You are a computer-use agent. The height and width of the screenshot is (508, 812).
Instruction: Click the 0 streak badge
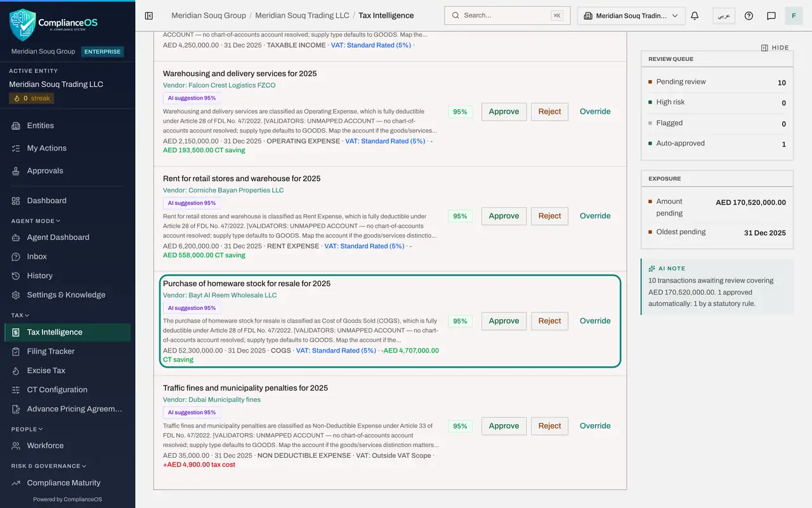[32, 98]
